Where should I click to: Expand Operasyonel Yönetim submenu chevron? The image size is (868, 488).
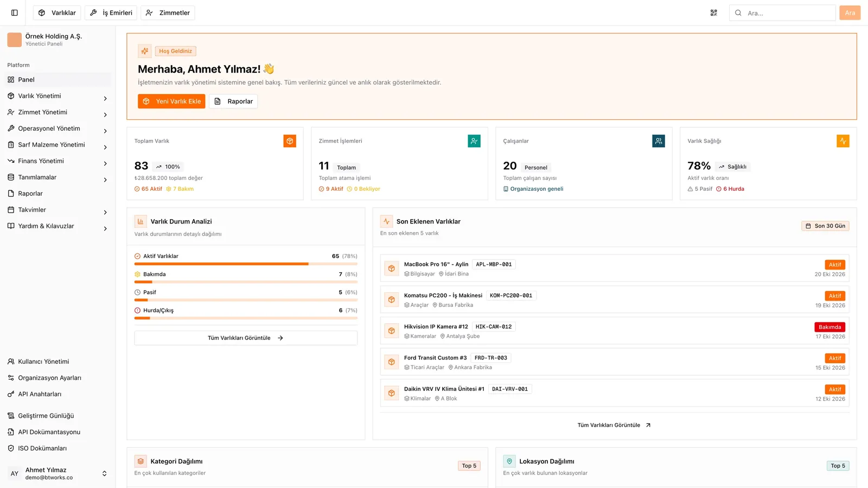coord(105,131)
